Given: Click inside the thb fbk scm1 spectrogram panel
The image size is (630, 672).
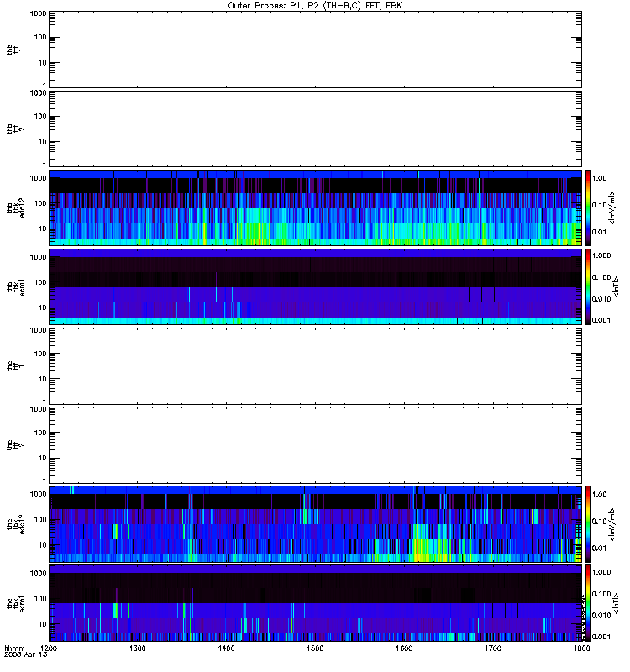Looking at the screenshot, I should click(x=315, y=286).
